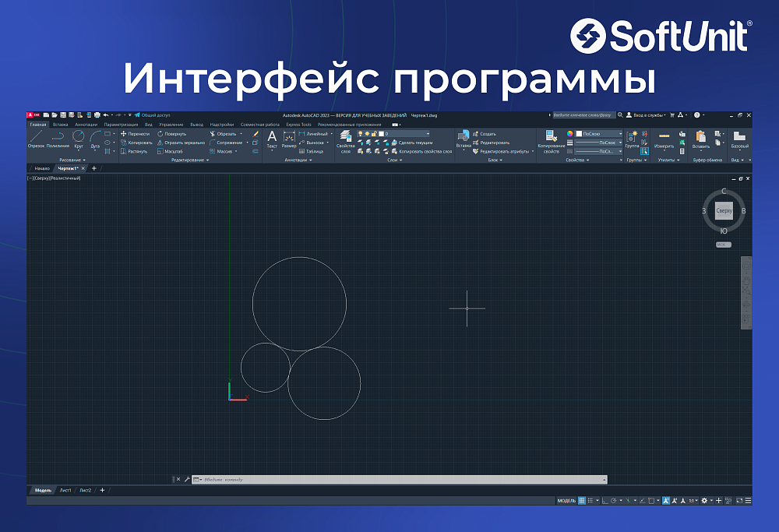The height and width of the screenshot is (532, 779).
Task: Toggle snap mode dots in status bar
Action: click(x=590, y=500)
